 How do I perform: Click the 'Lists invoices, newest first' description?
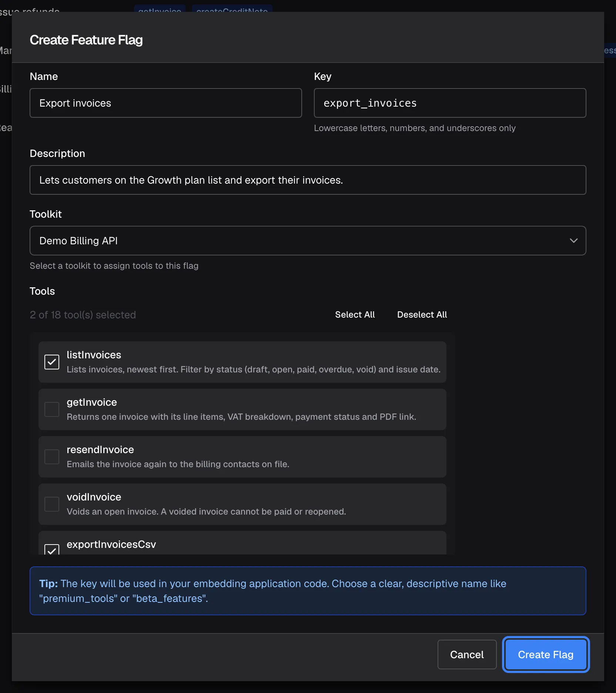(254, 369)
